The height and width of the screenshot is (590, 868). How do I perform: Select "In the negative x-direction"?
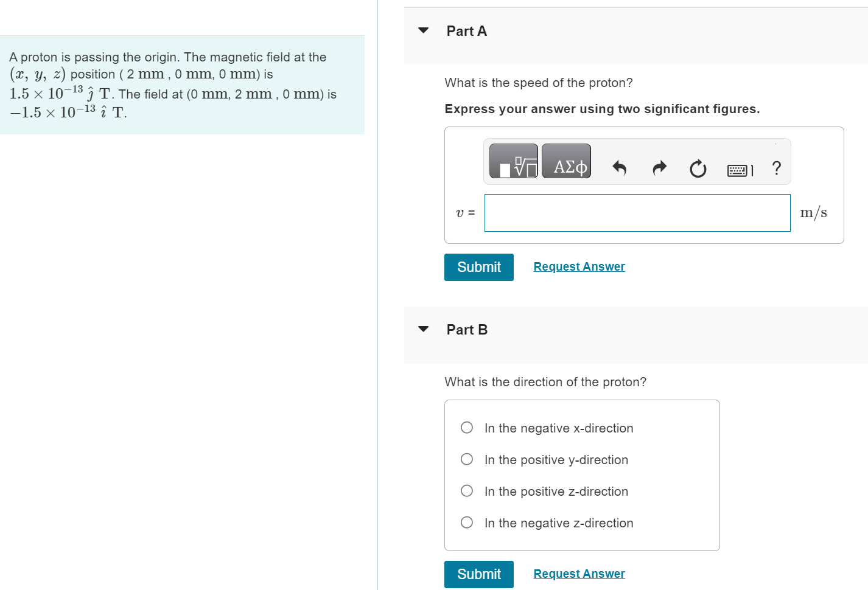coord(467,428)
